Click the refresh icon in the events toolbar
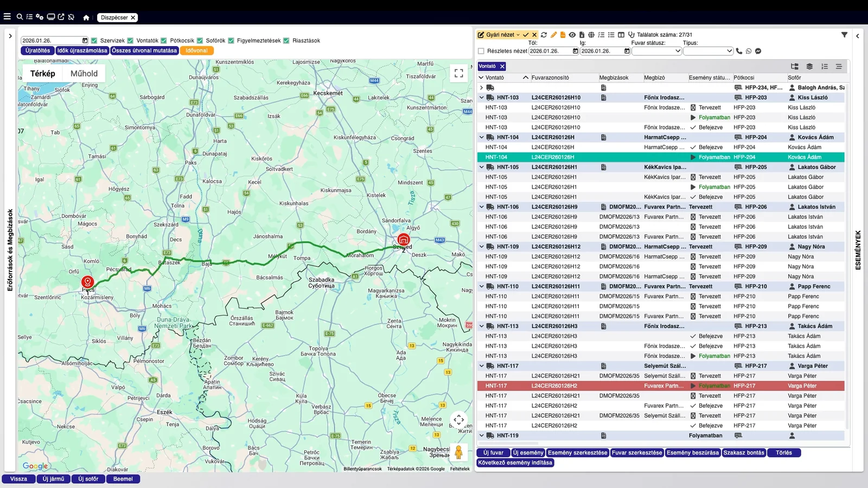868x488 pixels. click(x=544, y=35)
